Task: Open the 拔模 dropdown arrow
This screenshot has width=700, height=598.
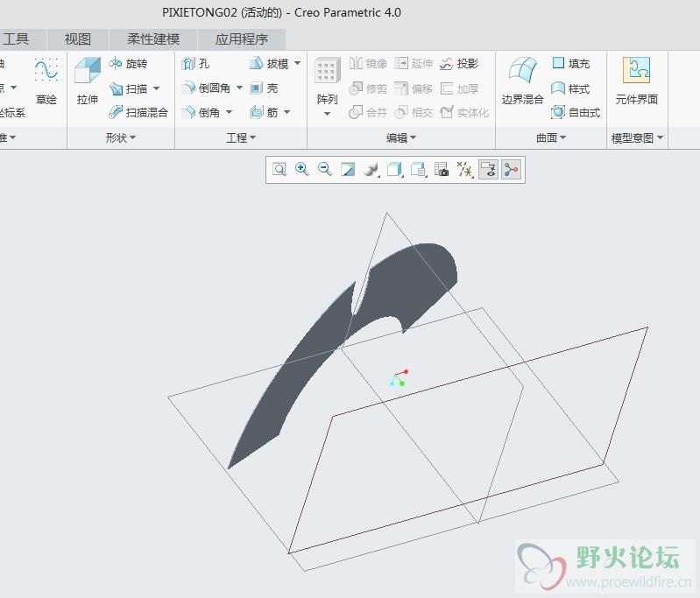Action: (x=297, y=63)
